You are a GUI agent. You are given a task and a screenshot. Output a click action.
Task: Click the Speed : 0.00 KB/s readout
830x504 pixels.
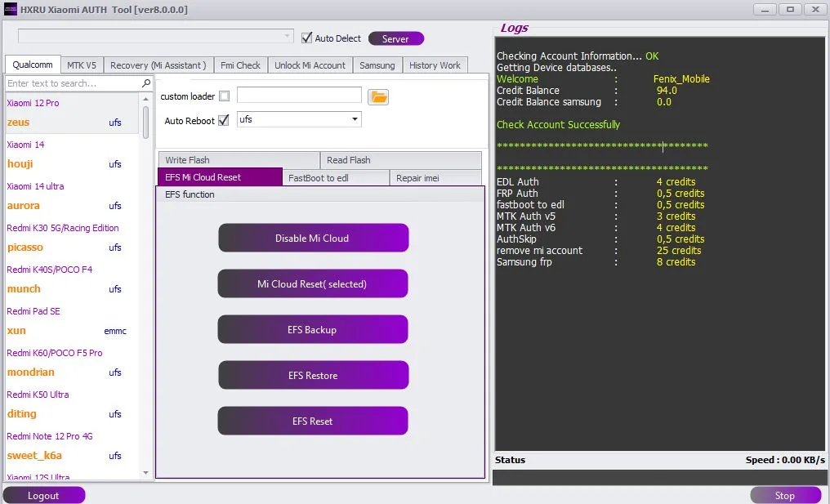point(785,460)
